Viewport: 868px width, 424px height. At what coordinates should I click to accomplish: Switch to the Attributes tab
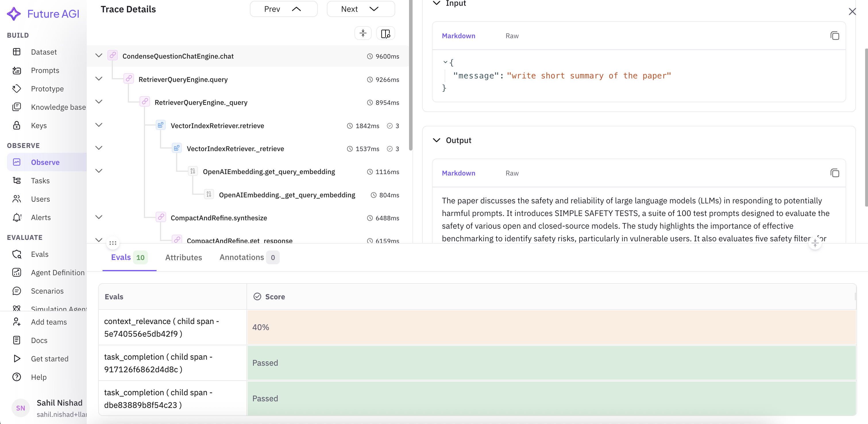tap(183, 257)
